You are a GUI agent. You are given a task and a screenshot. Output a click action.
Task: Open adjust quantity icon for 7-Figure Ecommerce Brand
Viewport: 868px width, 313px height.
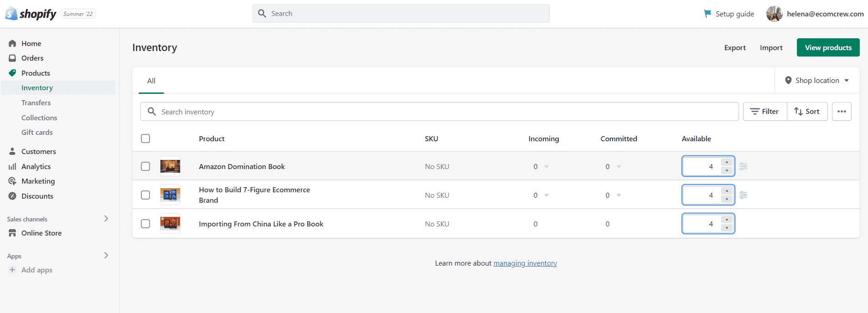click(743, 195)
